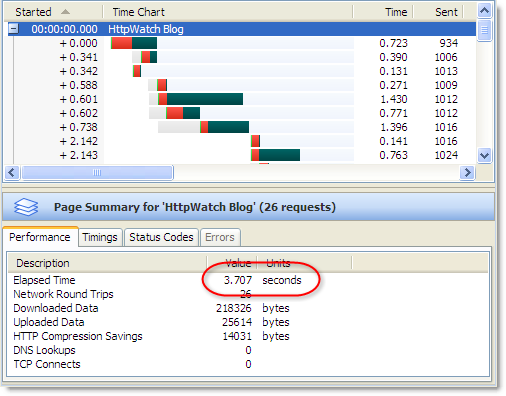Click the Value column header

(x=232, y=263)
